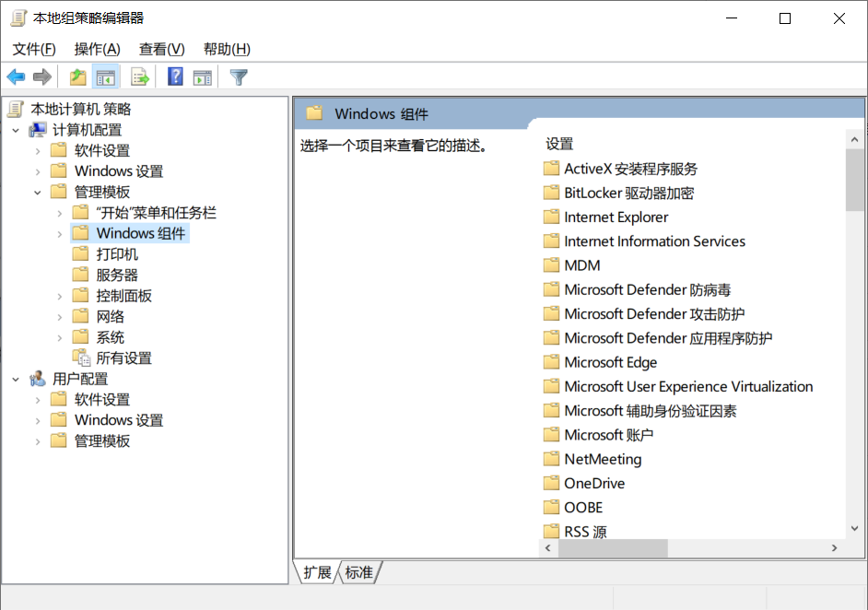Click the Export list toolbar icon

[x=140, y=77]
